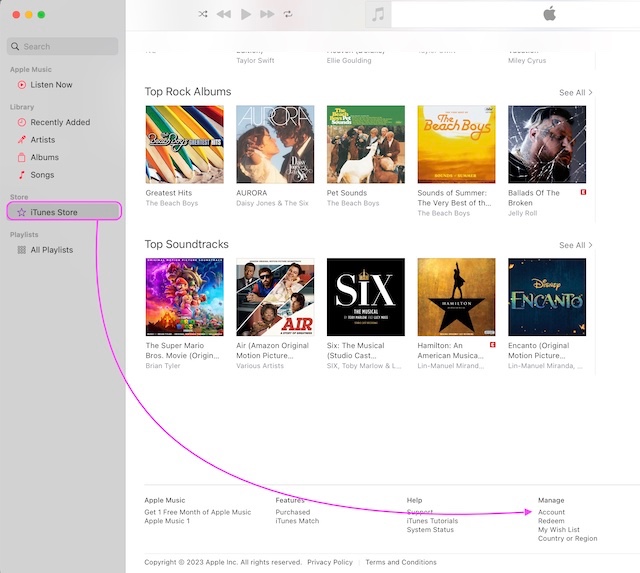640x573 pixels.
Task: Toggle shuffle playback
Action: coord(203,14)
